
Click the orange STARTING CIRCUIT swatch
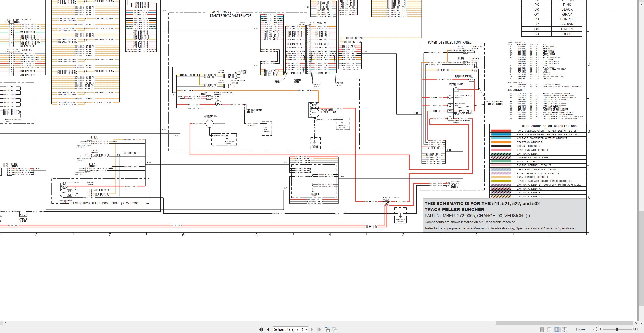tap(501, 142)
